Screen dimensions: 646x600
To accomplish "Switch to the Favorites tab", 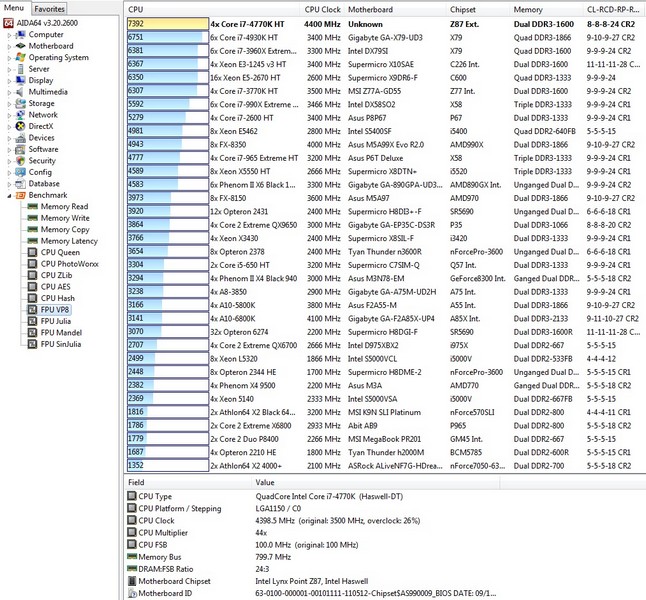I will [49, 9].
